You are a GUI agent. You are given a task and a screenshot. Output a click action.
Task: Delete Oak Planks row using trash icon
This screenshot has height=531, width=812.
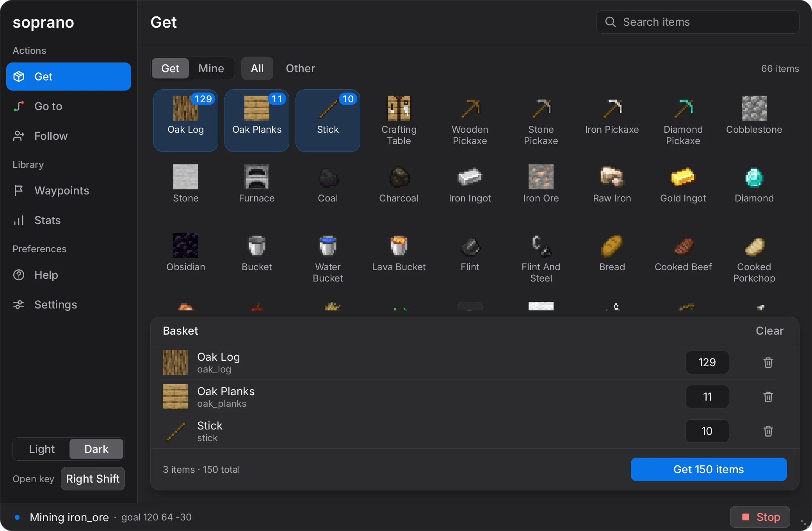(x=768, y=397)
